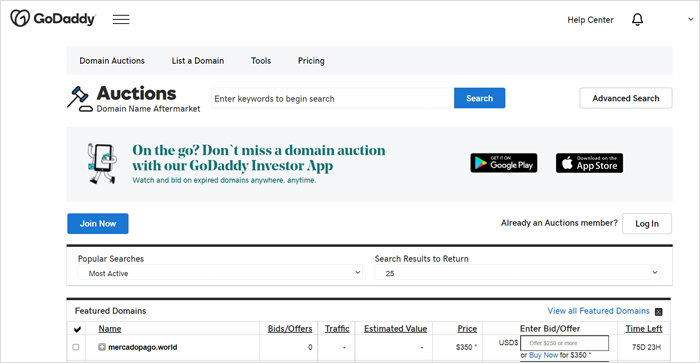
Task: Click the Buy Now link for $350
Action: [x=543, y=355]
